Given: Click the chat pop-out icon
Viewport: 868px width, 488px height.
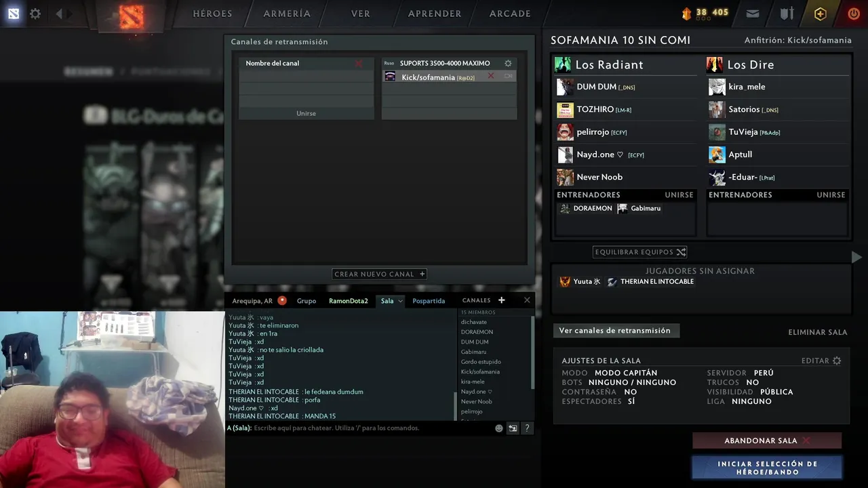Looking at the screenshot, I should click(x=513, y=428).
